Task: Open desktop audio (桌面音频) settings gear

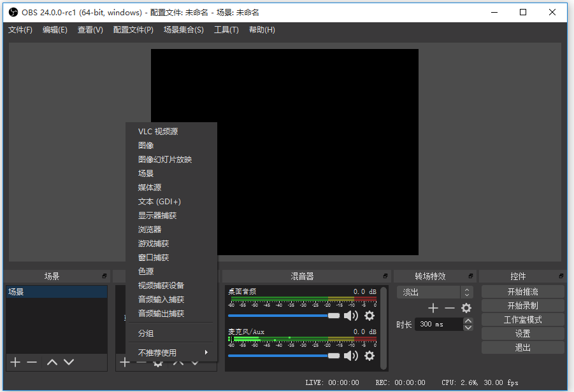Action: coord(369,315)
